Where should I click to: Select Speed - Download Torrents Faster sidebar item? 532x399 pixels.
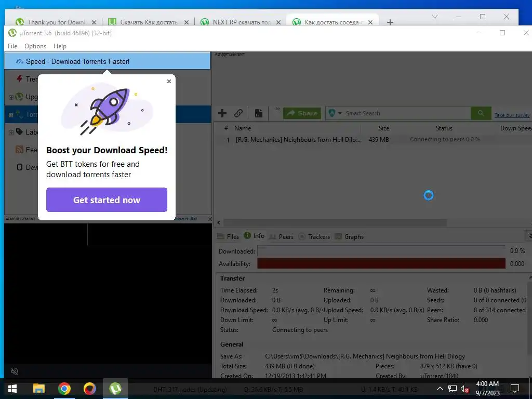[x=107, y=61]
